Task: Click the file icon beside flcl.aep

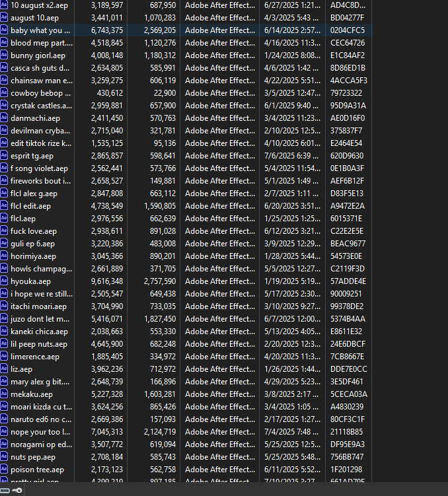Action: pos(4,218)
